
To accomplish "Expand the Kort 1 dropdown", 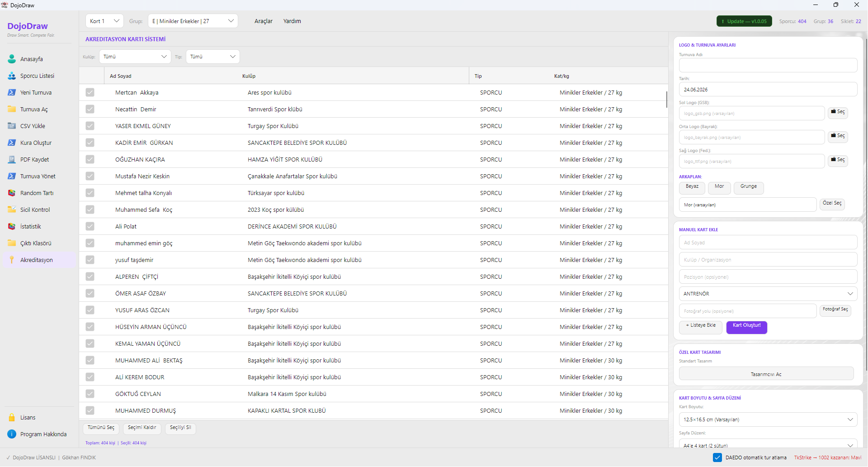I will tap(104, 21).
